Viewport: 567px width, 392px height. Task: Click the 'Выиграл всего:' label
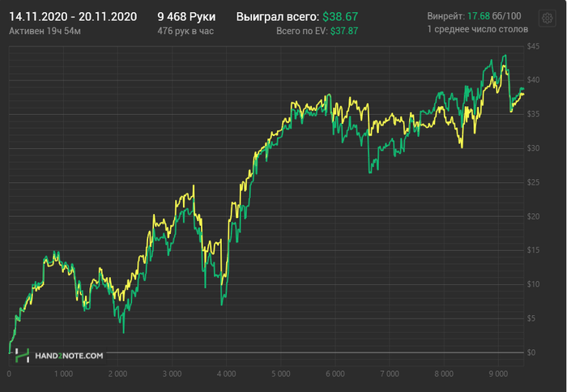coord(278,17)
